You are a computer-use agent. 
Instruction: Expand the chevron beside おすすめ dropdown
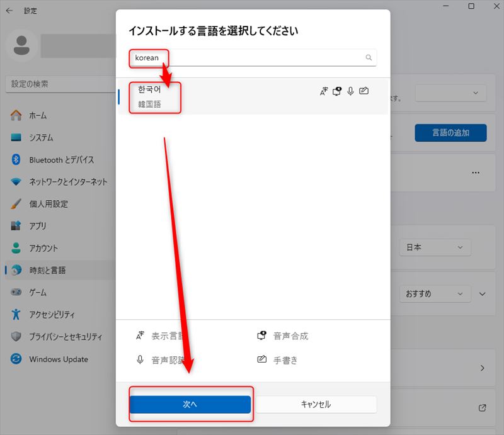coord(483,294)
